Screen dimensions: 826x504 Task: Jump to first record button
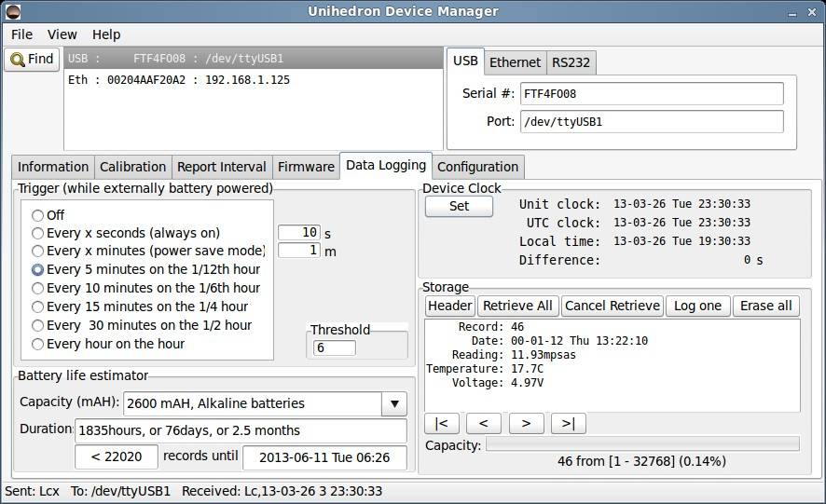(x=441, y=424)
